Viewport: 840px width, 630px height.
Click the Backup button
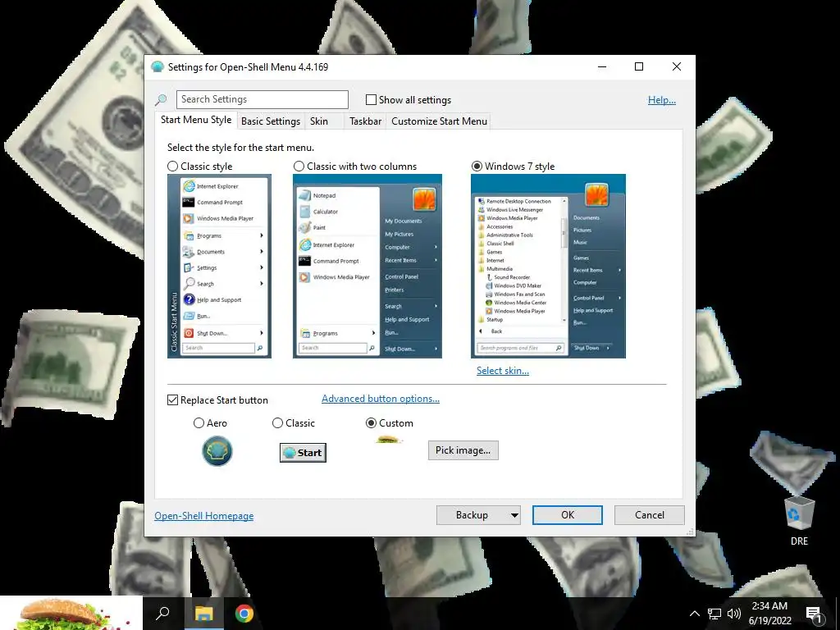tap(472, 515)
